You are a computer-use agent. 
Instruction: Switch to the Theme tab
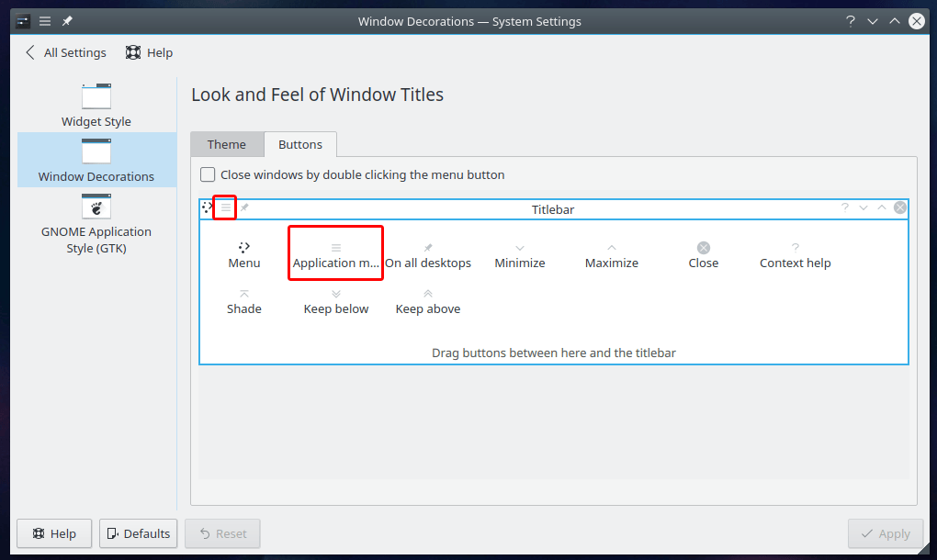227,144
